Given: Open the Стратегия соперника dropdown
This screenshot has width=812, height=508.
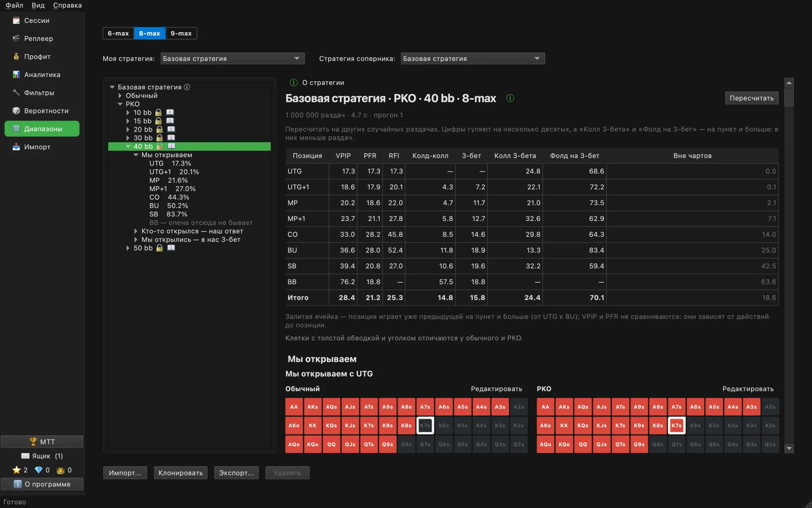Looking at the screenshot, I should pos(472,58).
